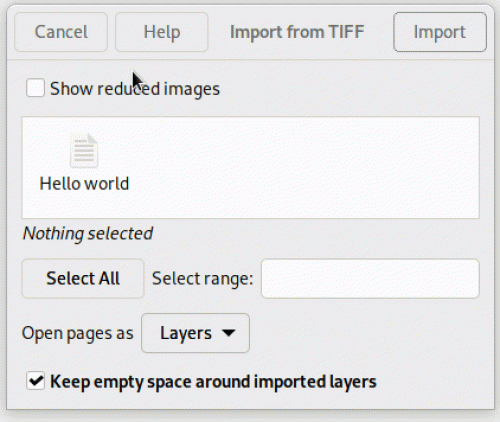Click the Hello world page document icon

(x=84, y=151)
